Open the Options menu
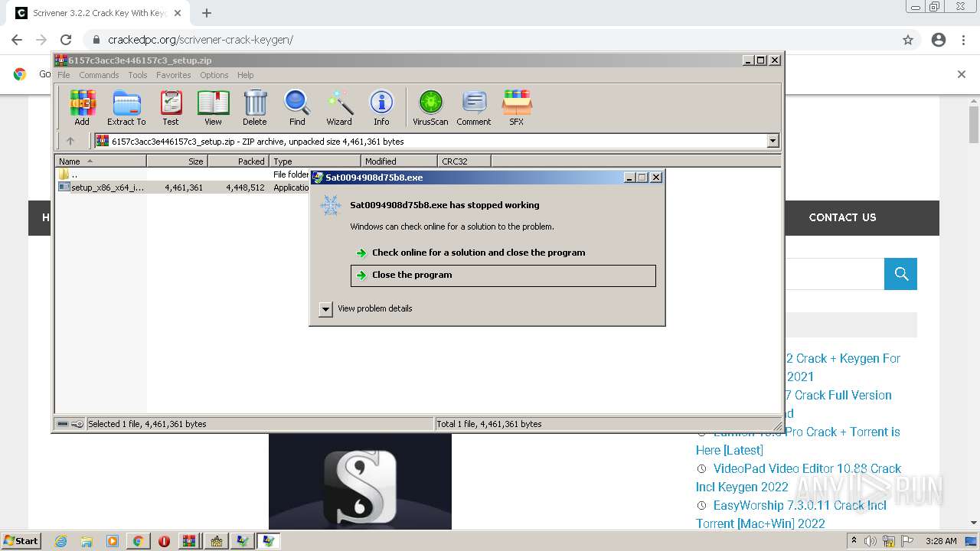The height and width of the screenshot is (551, 980). [214, 75]
